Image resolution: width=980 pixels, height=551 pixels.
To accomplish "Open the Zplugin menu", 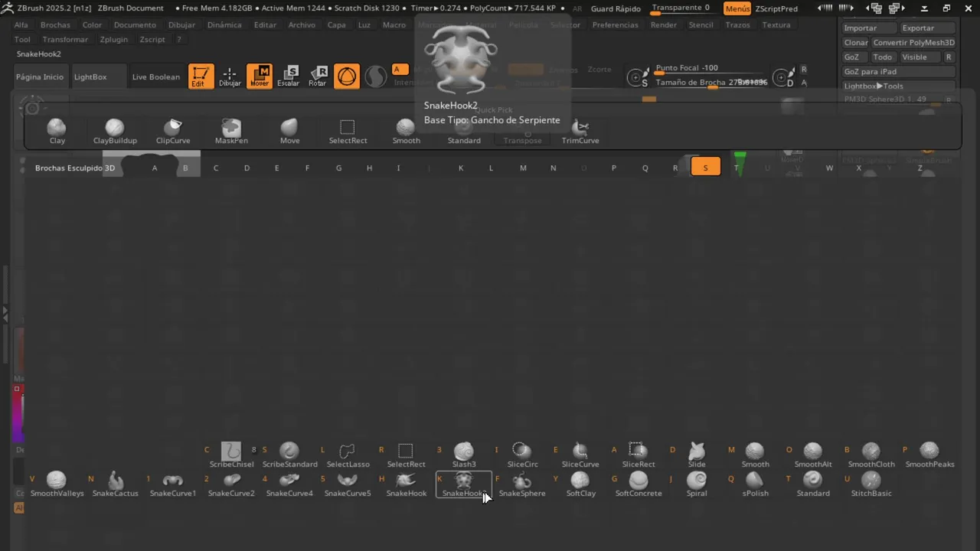I will [x=114, y=39].
